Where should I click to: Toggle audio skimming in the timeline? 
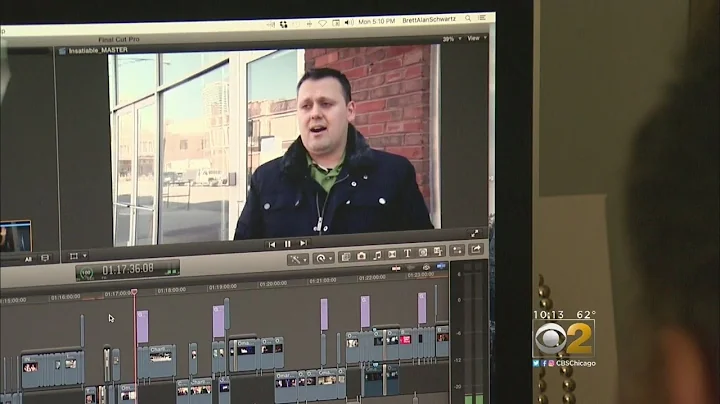pos(411,268)
